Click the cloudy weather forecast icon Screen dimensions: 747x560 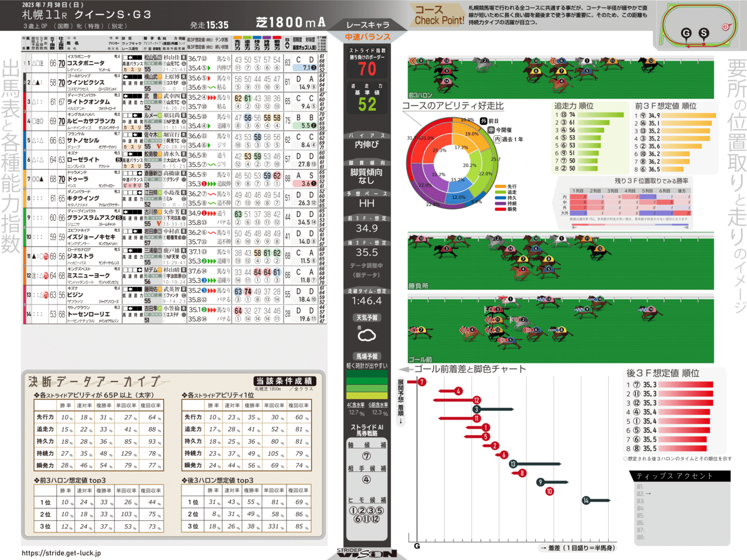pos(366,335)
